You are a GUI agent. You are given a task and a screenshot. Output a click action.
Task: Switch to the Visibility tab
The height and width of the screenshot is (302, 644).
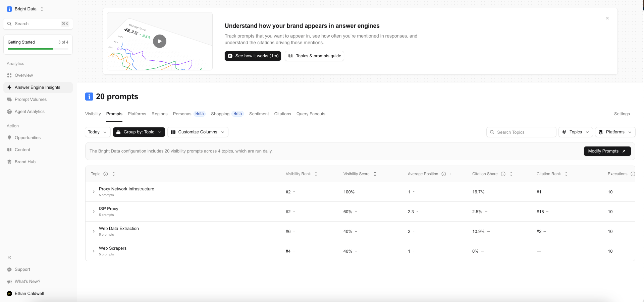pos(93,114)
